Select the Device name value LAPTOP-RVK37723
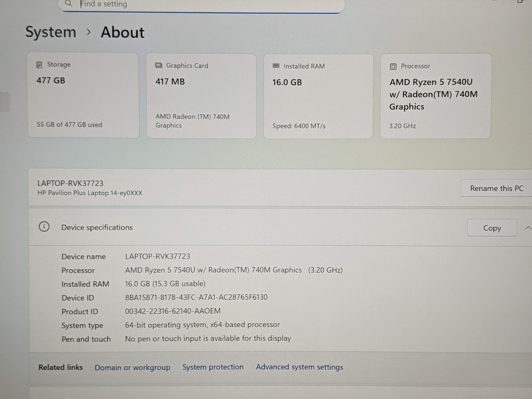The image size is (532, 399). pos(158,256)
